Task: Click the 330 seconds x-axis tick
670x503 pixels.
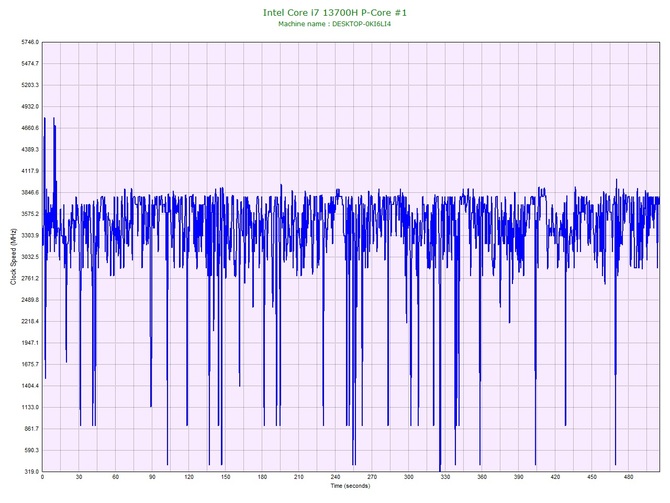Action: 446,477
